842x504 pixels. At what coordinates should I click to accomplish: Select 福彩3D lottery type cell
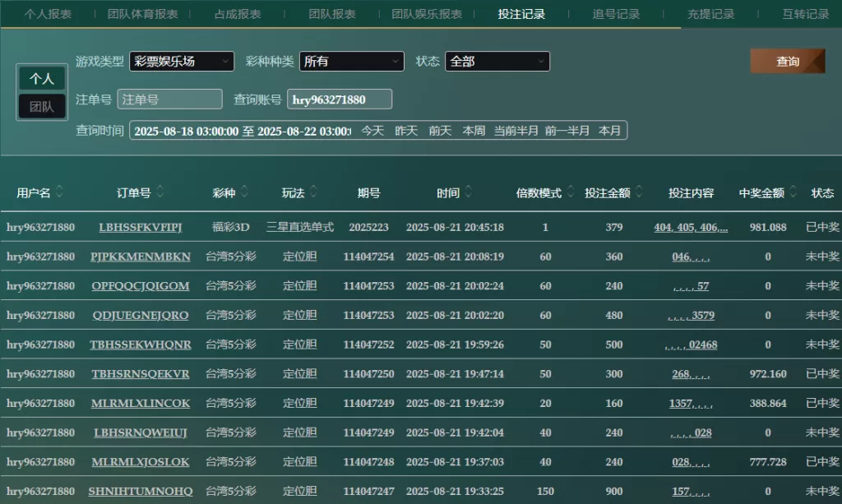(230, 227)
